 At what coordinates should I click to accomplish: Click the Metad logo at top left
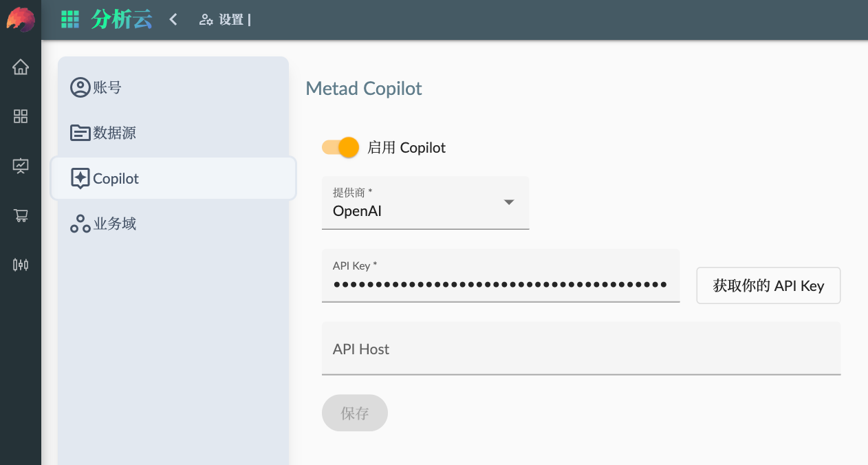[20, 20]
